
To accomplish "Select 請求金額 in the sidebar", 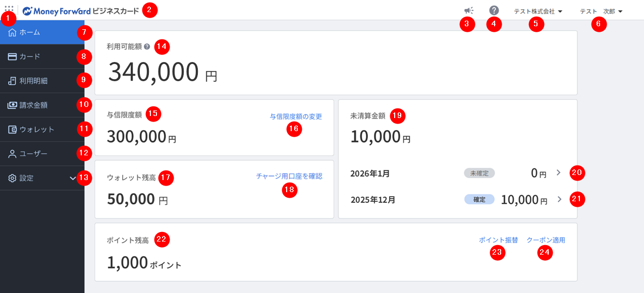I will tap(34, 105).
